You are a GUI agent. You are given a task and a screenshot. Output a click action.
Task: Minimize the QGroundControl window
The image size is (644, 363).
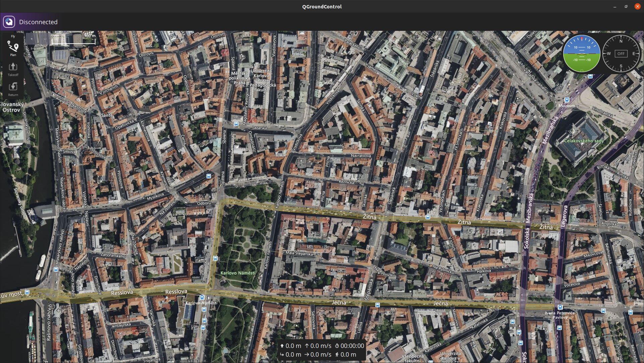point(615,6)
